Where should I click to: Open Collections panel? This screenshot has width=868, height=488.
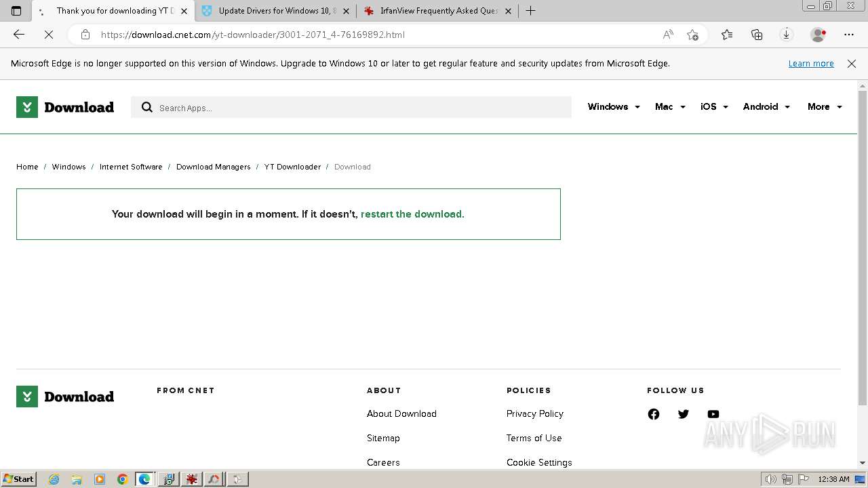pyautogui.click(x=757, y=35)
